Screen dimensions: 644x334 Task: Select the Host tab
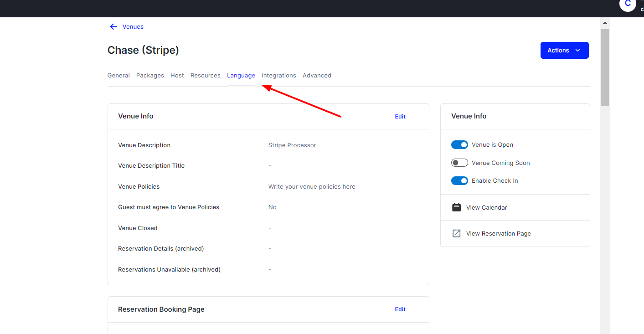click(177, 75)
